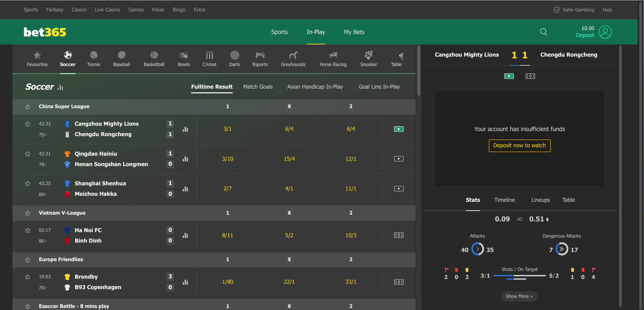This screenshot has width=644, height=310.
Task: Favourite the Shanghai Shenhua match
Action: [28, 184]
